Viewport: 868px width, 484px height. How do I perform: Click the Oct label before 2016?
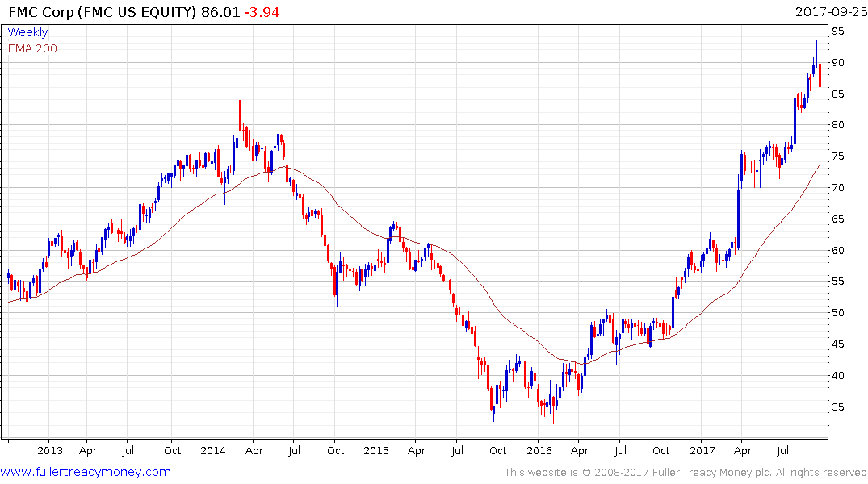click(x=497, y=450)
